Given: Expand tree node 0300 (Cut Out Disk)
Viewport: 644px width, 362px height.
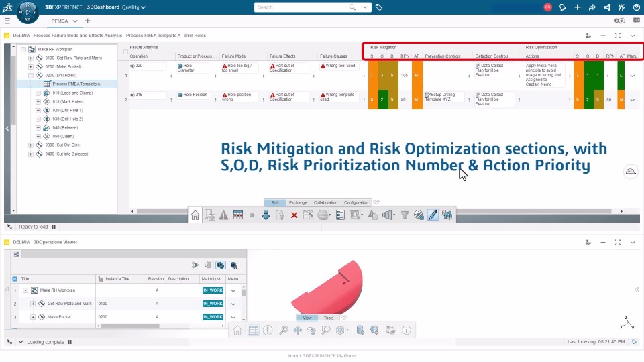Looking at the screenshot, I should [31, 145].
